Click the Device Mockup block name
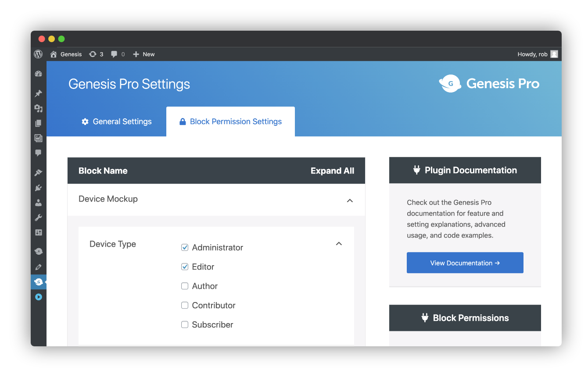 click(108, 199)
